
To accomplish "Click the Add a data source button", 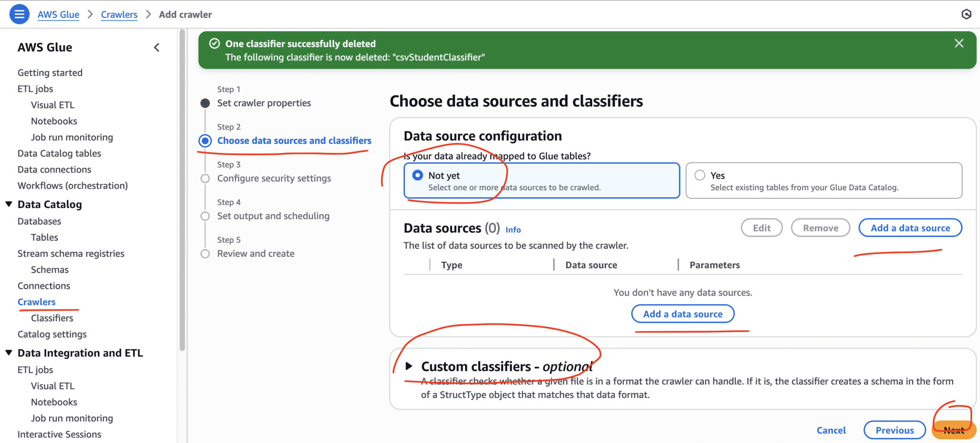I will pos(683,314).
